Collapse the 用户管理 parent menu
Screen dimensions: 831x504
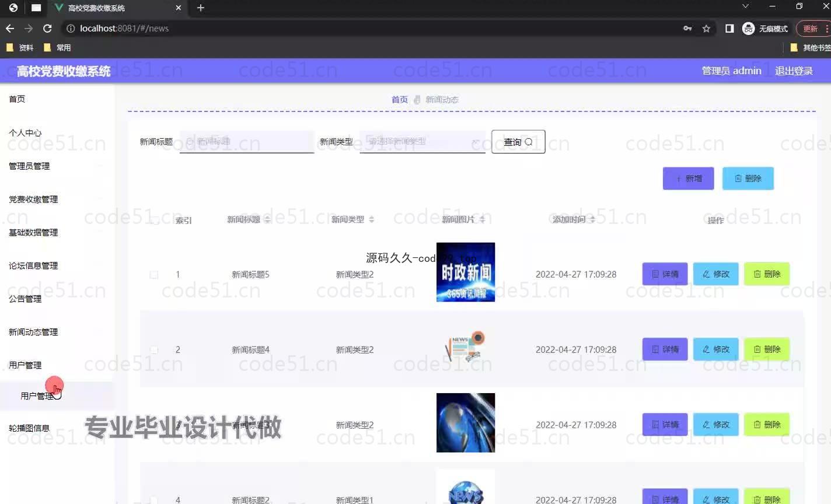click(25, 365)
